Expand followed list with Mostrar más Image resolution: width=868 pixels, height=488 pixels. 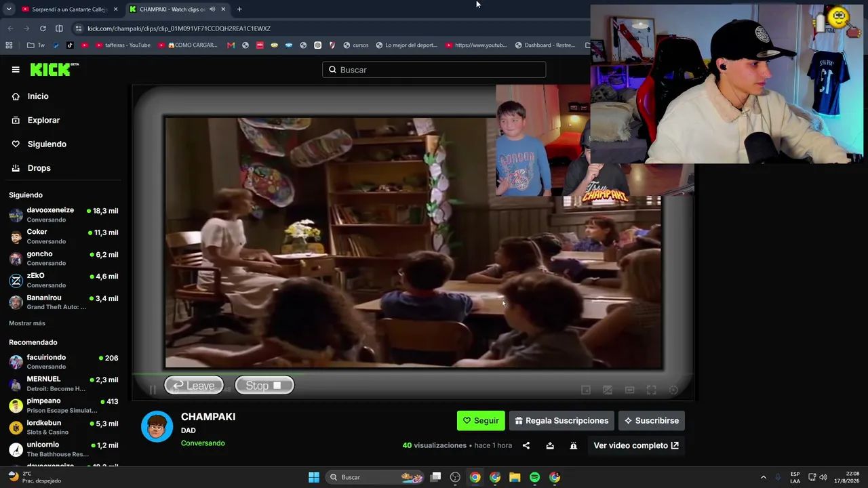click(27, 323)
